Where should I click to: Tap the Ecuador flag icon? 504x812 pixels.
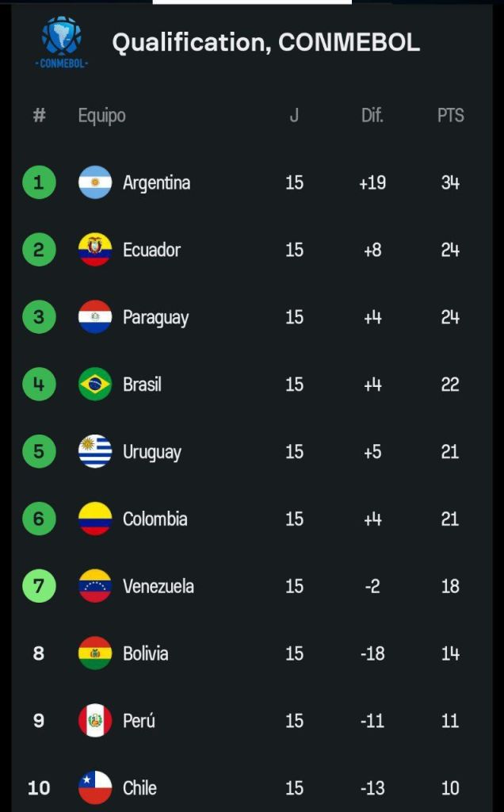pos(95,250)
